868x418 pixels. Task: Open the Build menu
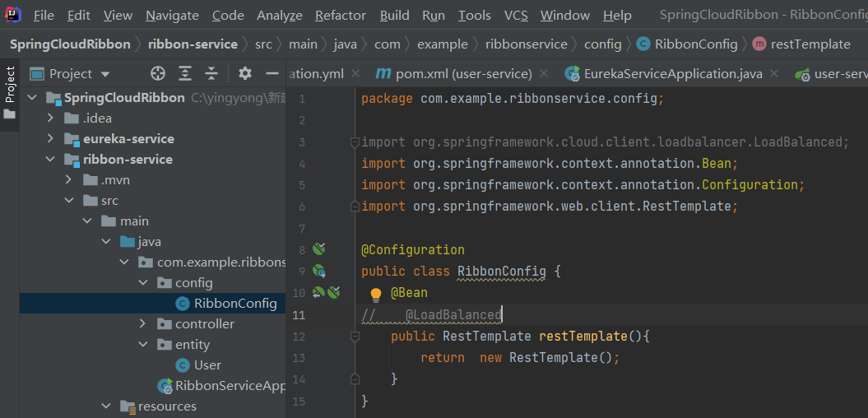[x=395, y=16]
